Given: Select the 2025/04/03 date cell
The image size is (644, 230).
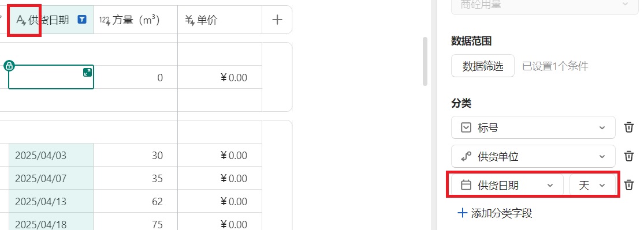Looking at the screenshot, I should click(51, 156).
